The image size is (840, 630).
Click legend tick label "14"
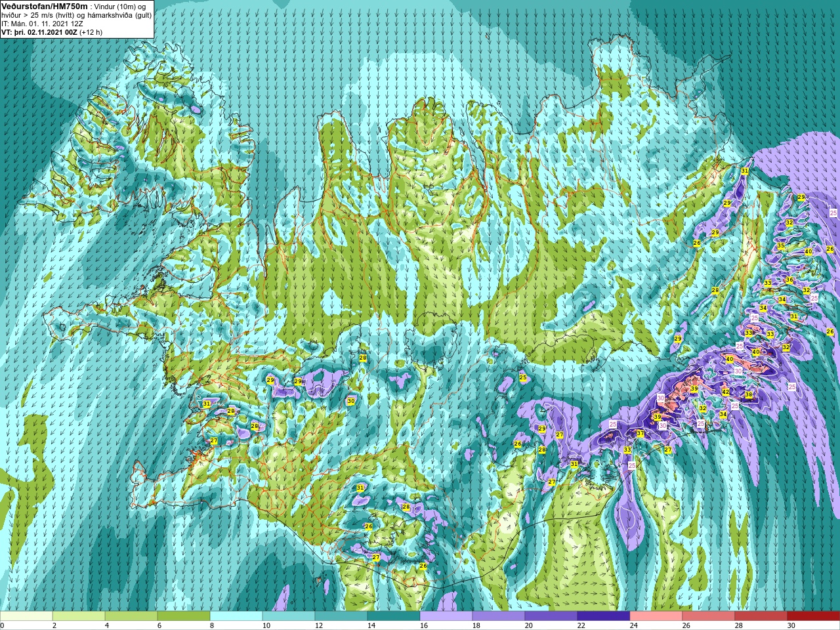coord(371,625)
